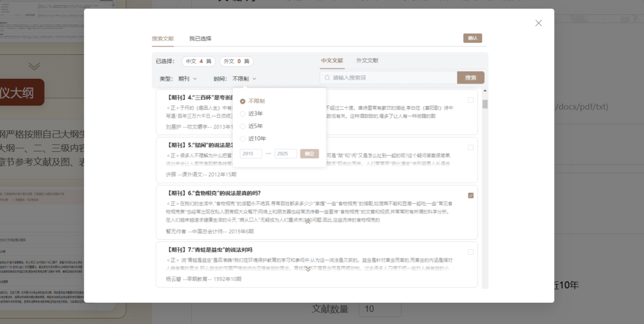The height and width of the screenshot is (324, 644).
Task: Select the 不限制 time radio option
Action: [x=243, y=101]
